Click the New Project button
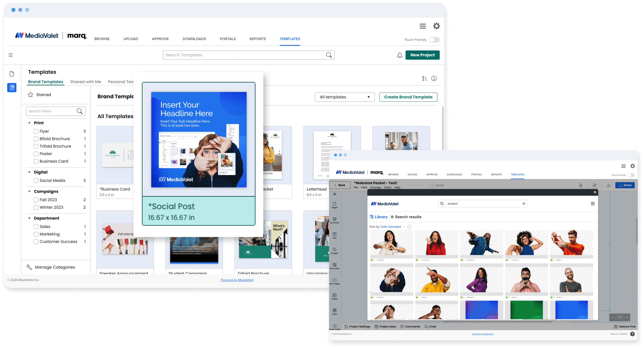 [422, 55]
